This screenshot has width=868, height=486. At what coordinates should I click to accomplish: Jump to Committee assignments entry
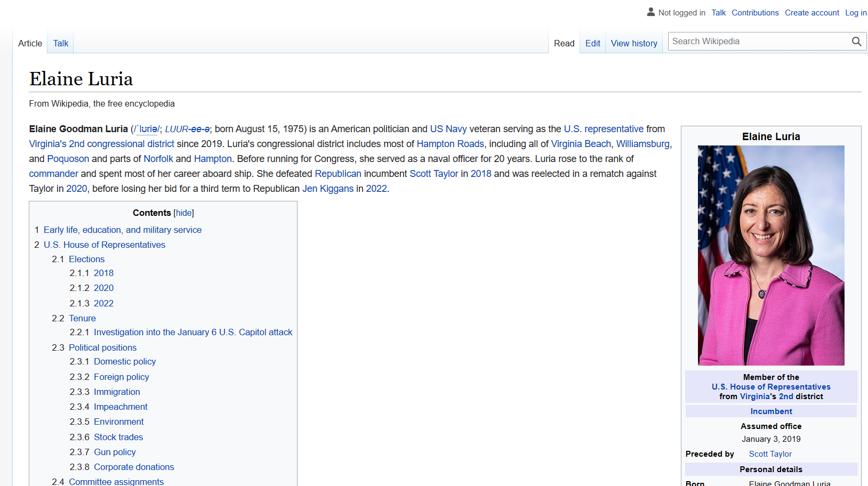116,481
